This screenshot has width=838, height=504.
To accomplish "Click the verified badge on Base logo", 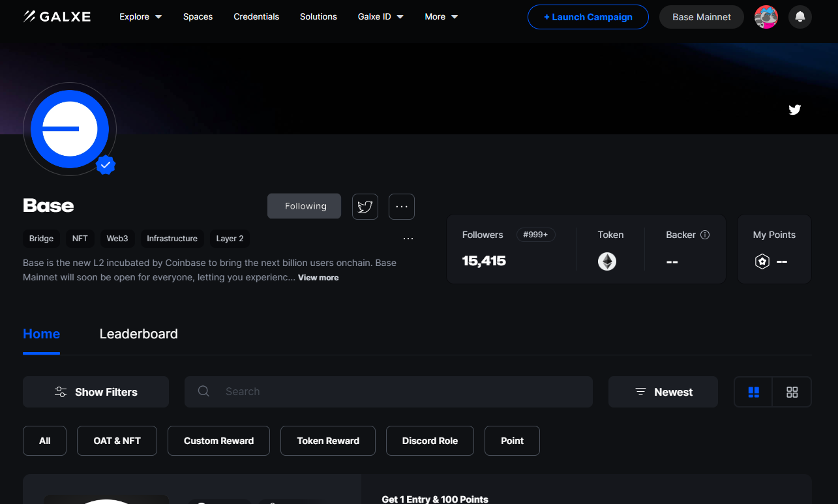I will (x=106, y=166).
